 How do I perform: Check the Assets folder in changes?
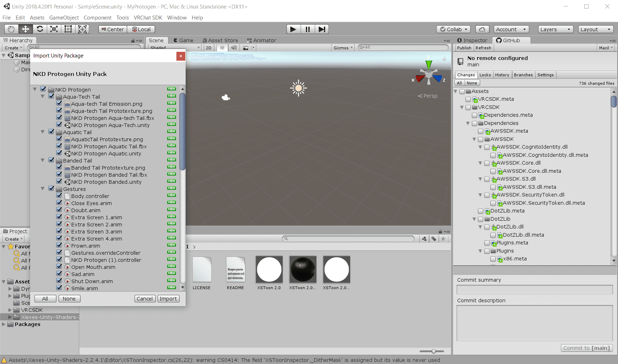(462, 92)
